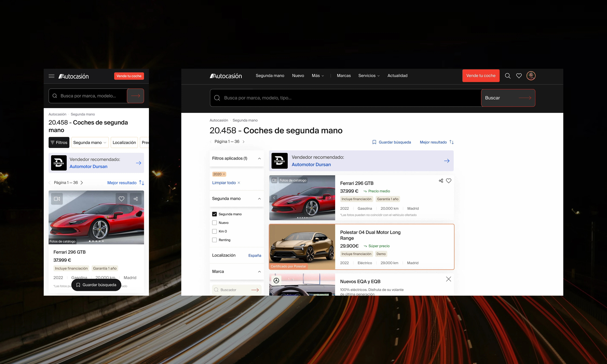Open favorites via header heart icon

(519, 76)
